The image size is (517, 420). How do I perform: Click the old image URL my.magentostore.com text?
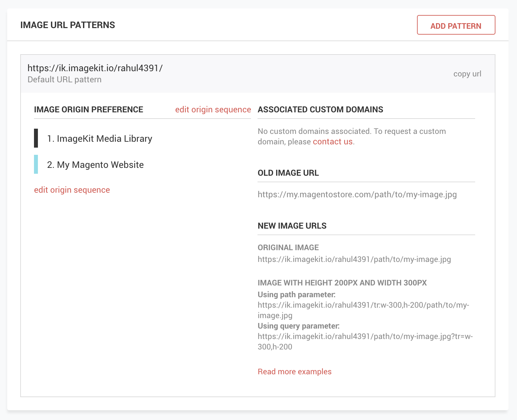pyautogui.click(x=357, y=195)
